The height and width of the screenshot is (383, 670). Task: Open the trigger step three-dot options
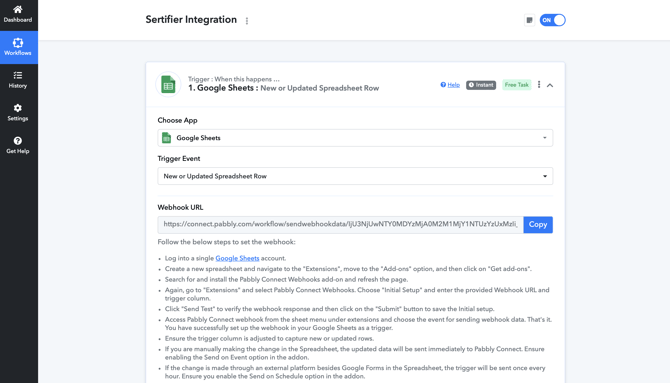(x=539, y=85)
